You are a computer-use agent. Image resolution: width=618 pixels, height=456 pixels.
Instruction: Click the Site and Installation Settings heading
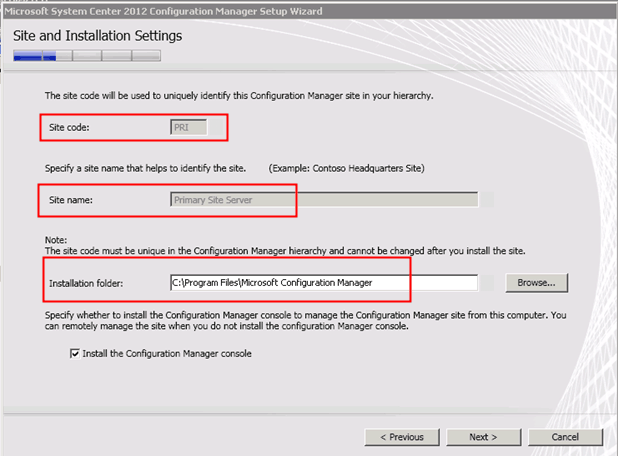click(97, 36)
